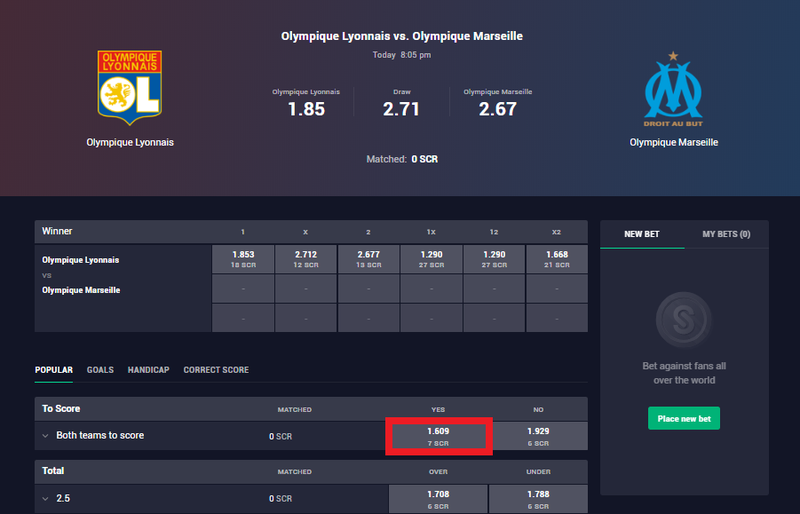Select X2 odds 1.668
The width and height of the screenshot is (800, 514).
[x=557, y=259]
